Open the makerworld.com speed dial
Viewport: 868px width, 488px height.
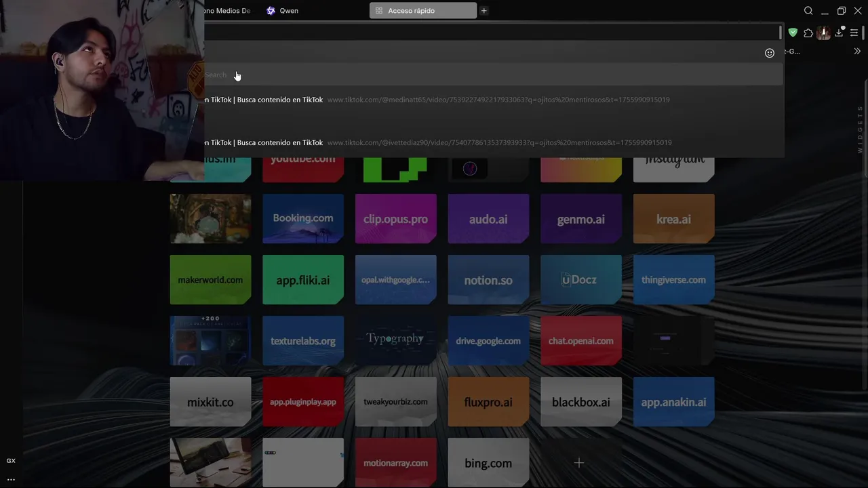210,279
